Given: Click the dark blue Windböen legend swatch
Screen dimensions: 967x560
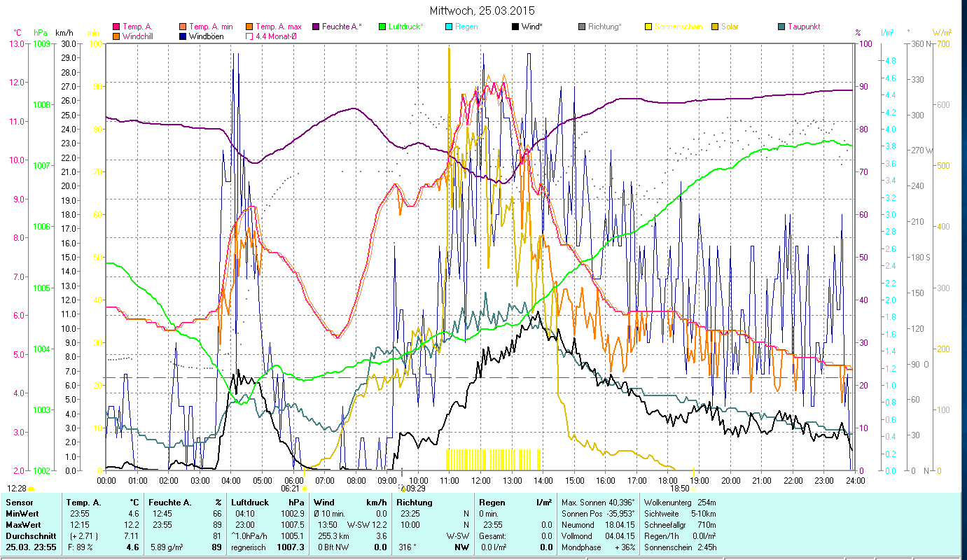Looking at the screenshot, I should click(183, 36).
